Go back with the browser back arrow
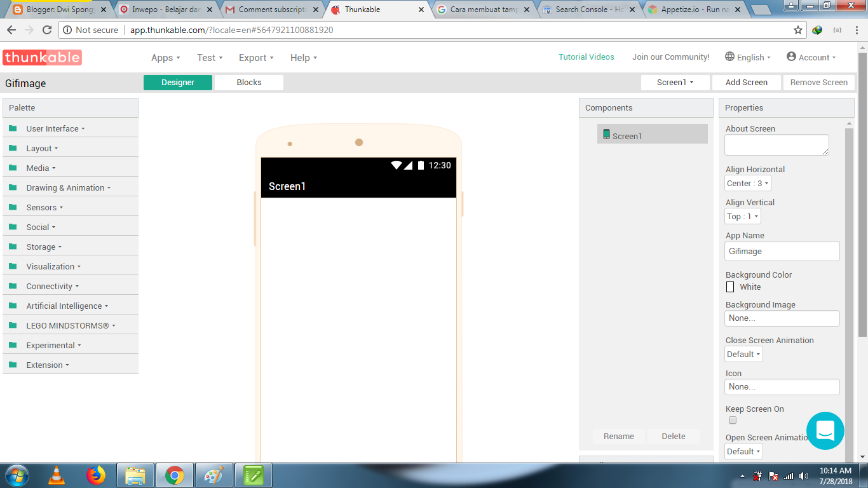 [11, 30]
